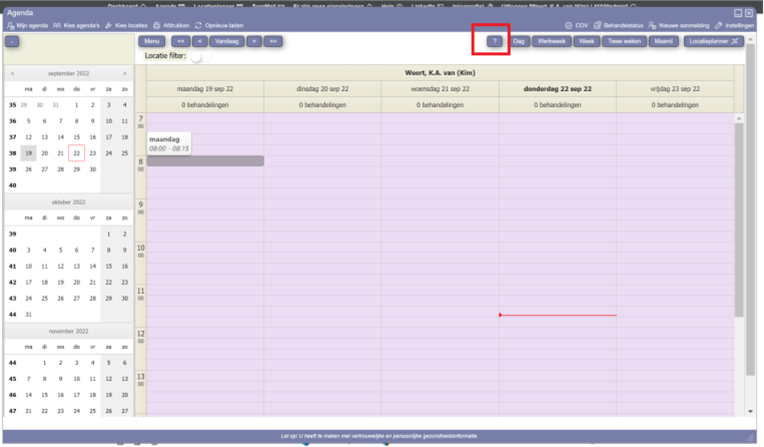Click the 'september 2022' month title

[x=69, y=74]
